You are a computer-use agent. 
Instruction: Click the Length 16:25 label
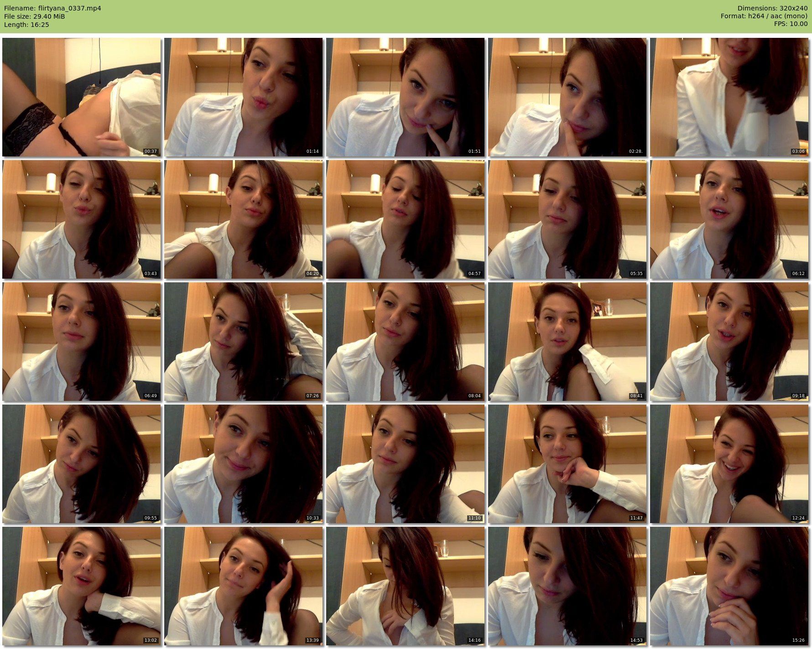coord(26,25)
